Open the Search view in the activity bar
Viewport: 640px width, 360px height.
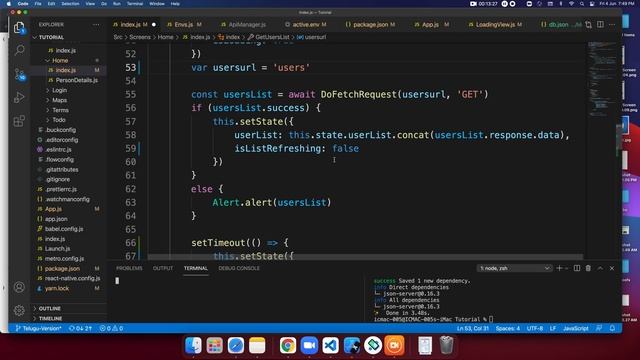[x=19, y=50]
